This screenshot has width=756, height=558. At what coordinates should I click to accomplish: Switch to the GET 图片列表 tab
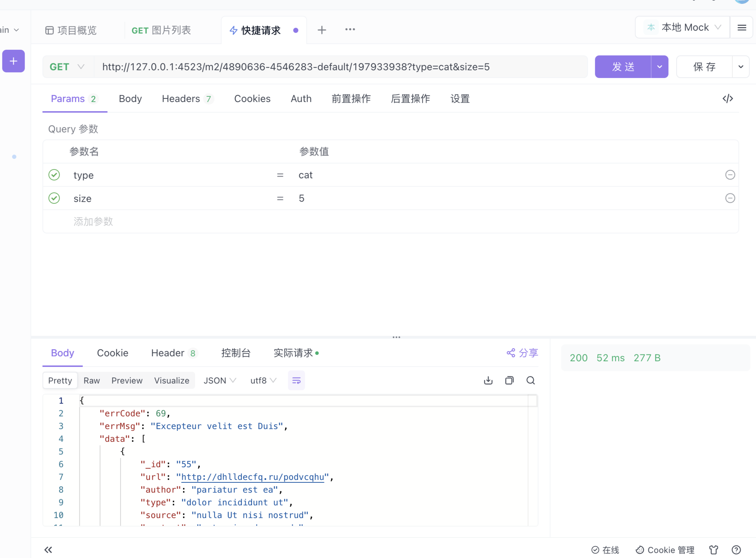tap(161, 30)
